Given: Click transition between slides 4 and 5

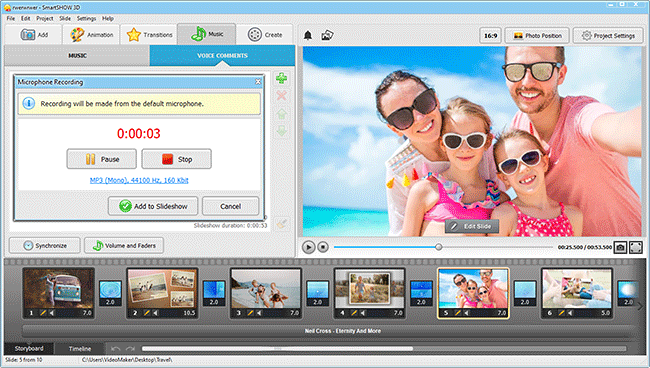Looking at the screenshot, I should coord(421,293).
